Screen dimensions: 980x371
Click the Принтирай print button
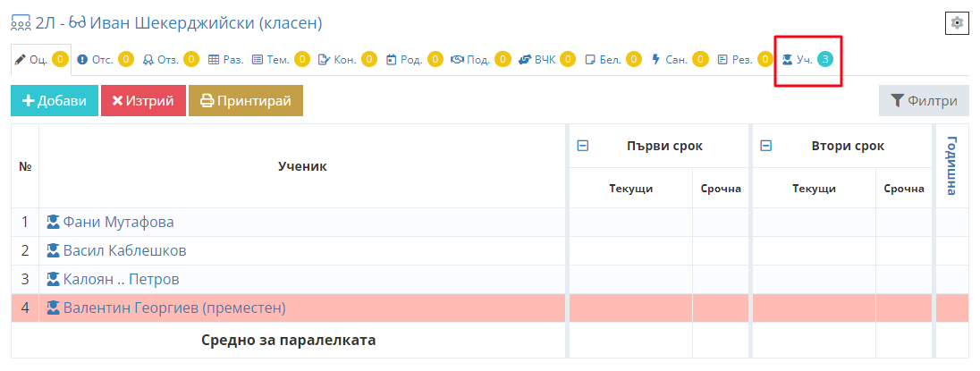[x=246, y=101]
